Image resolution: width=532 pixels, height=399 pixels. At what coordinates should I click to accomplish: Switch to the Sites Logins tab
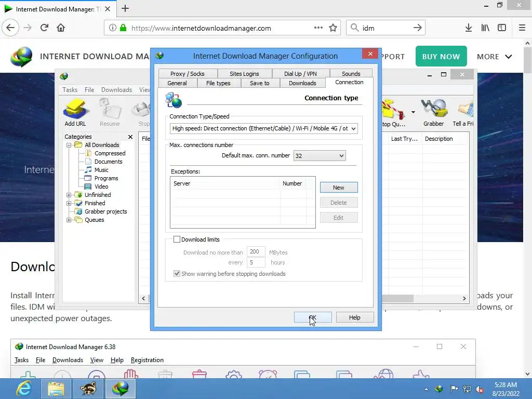tap(244, 74)
